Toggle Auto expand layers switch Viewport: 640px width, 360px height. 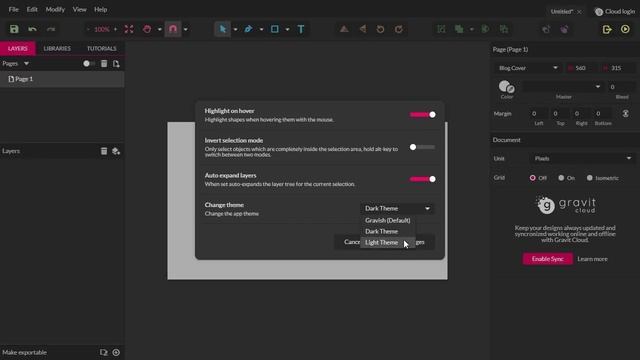[x=422, y=179]
